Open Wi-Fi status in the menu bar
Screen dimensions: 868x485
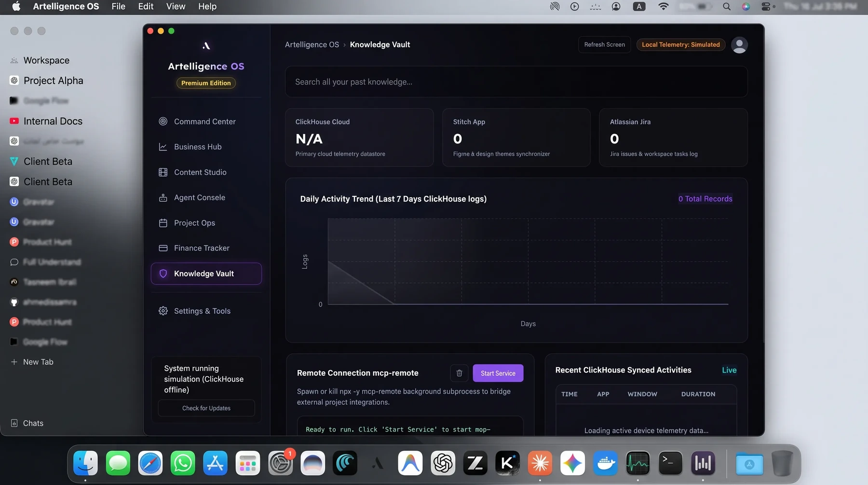tap(664, 6)
